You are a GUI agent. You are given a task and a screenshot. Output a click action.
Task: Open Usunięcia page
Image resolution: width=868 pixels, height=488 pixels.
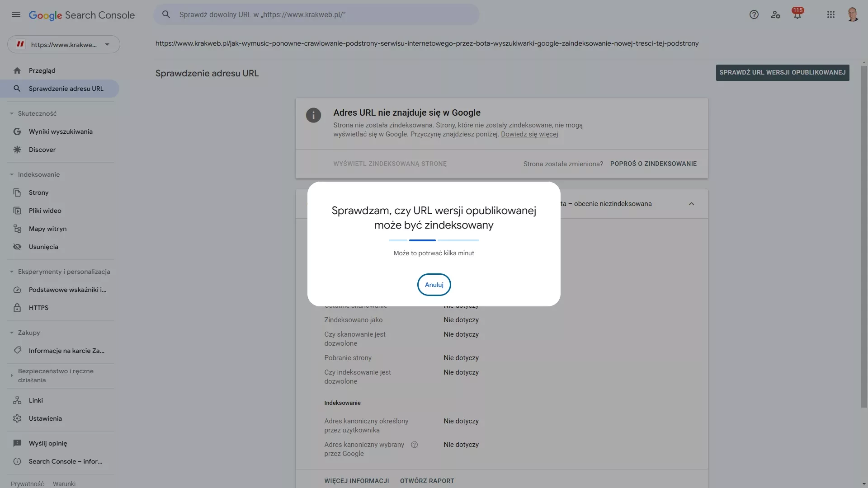(60, 247)
